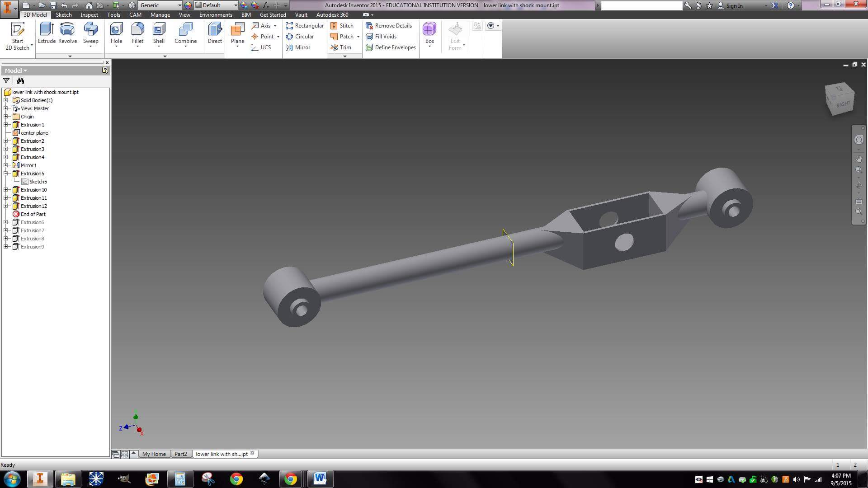Expand the Solid Bodies(1) node
Viewport: 868px width, 488px height.
(6, 100)
